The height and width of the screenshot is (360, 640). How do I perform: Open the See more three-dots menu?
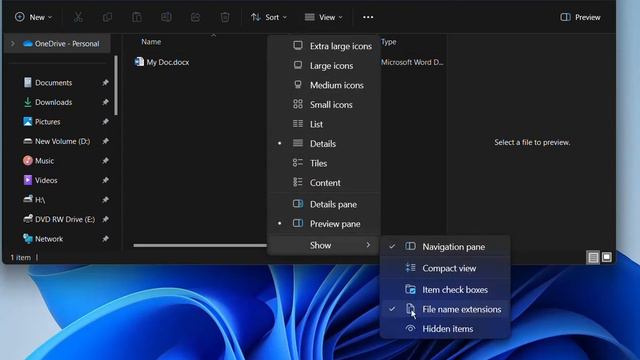tap(368, 17)
